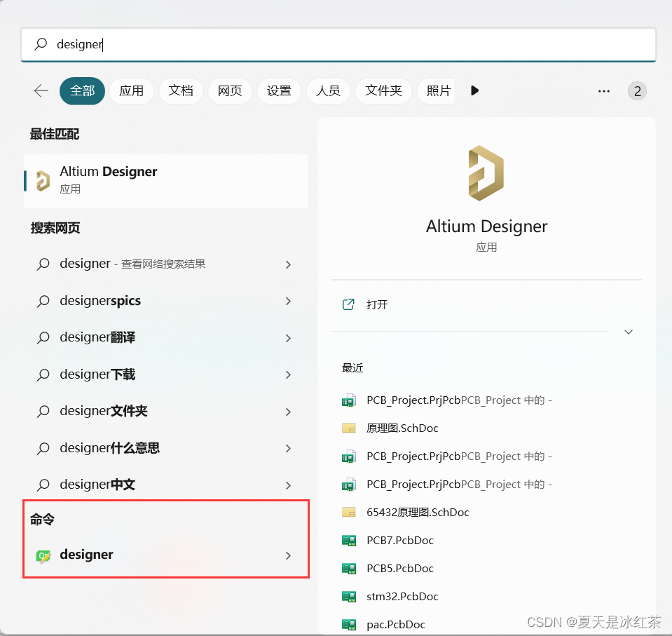This screenshot has height=636, width=672.
Task: Open the three-dots more options menu
Action: click(x=604, y=91)
